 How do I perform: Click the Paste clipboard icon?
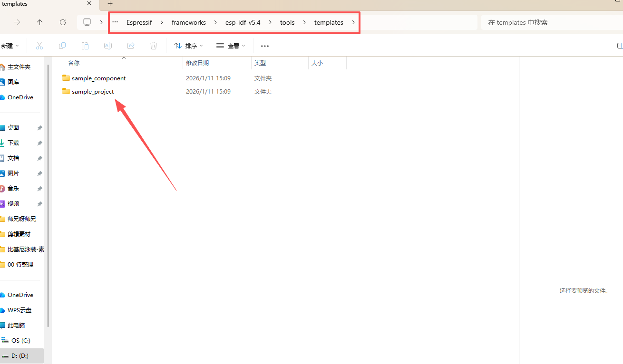[85, 46]
